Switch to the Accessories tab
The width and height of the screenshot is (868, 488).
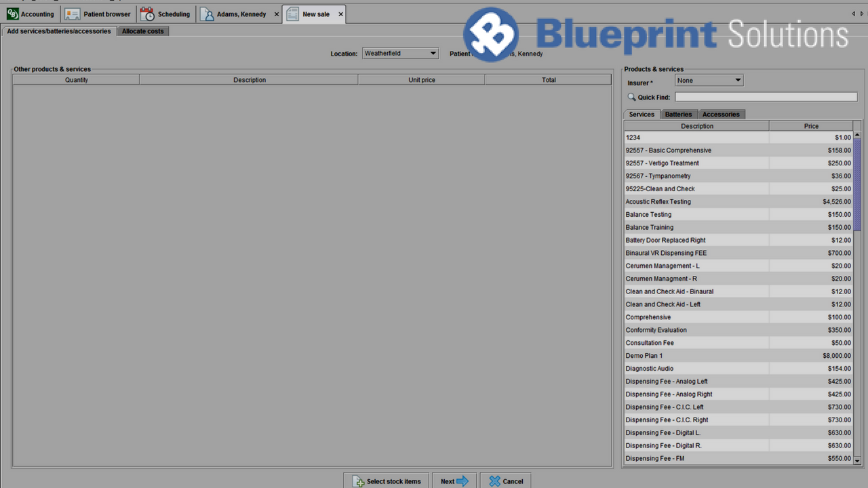[x=721, y=115]
